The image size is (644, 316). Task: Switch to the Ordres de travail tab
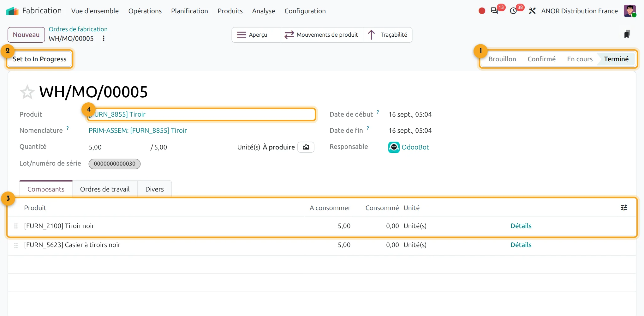105,189
